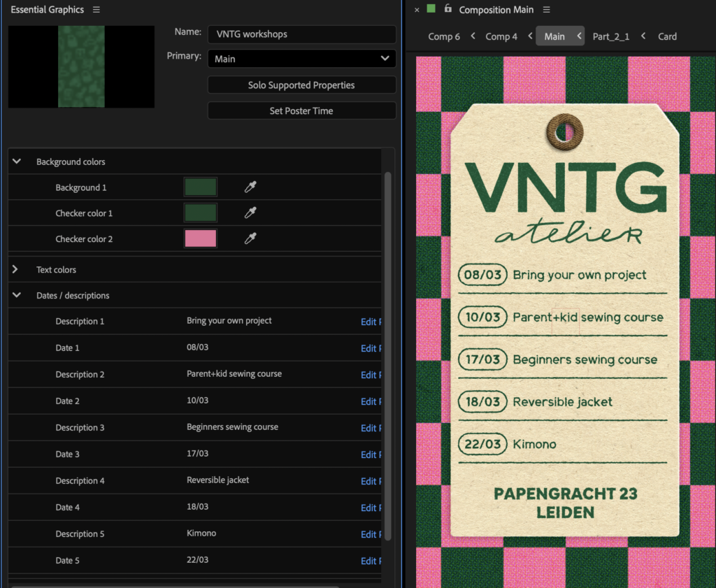Switch to the Comp 6 breadcrumb tab
The image size is (716, 588).
pyautogui.click(x=444, y=36)
